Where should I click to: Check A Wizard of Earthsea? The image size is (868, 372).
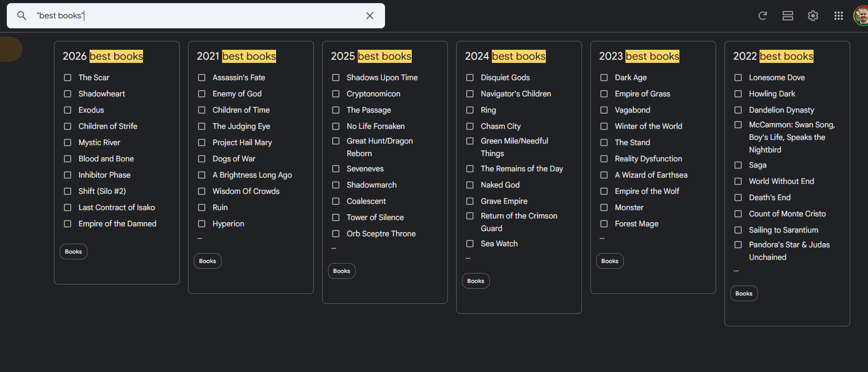[604, 175]
